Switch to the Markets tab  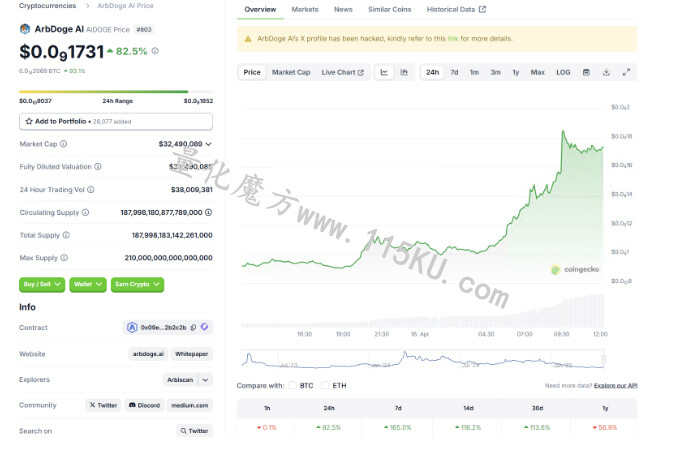305,10
